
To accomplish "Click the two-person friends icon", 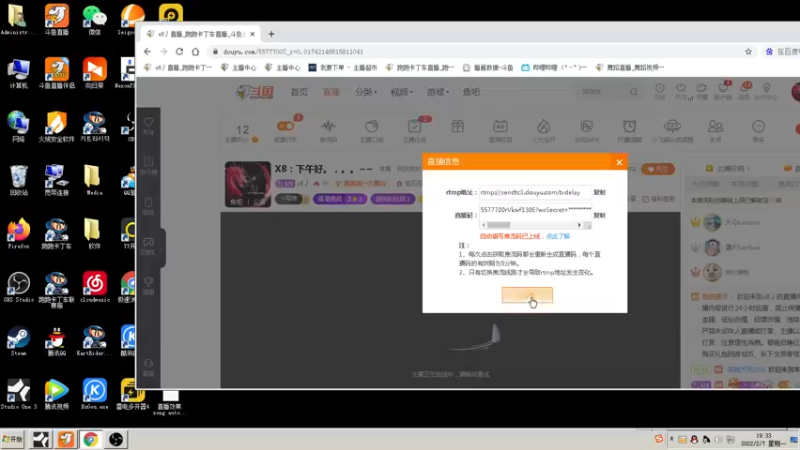I will (715, 126).
